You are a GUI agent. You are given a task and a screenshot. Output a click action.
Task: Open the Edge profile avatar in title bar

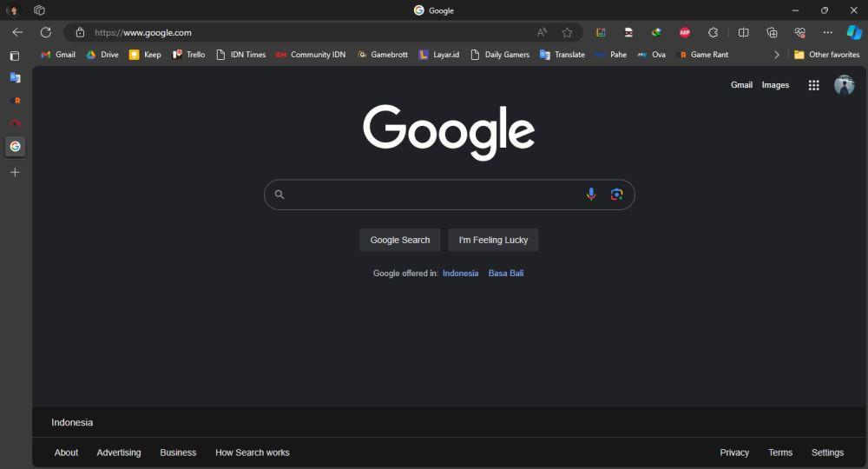coord(12,10)
